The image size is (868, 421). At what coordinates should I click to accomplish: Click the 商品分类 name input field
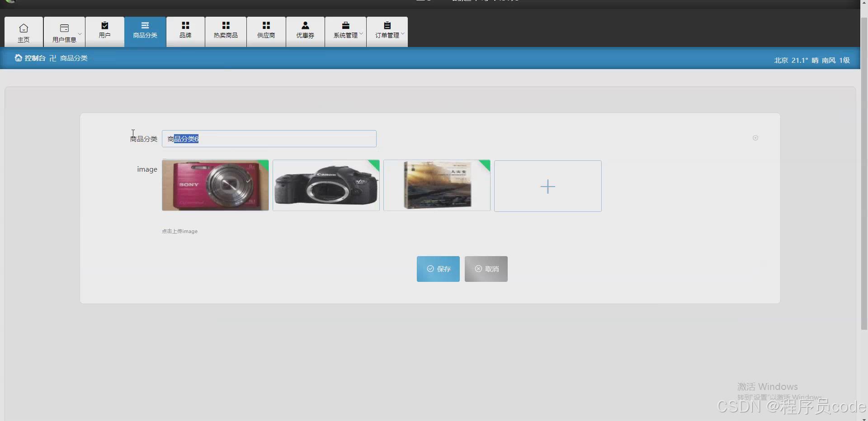pyautogui.click(x=269, y=139)
